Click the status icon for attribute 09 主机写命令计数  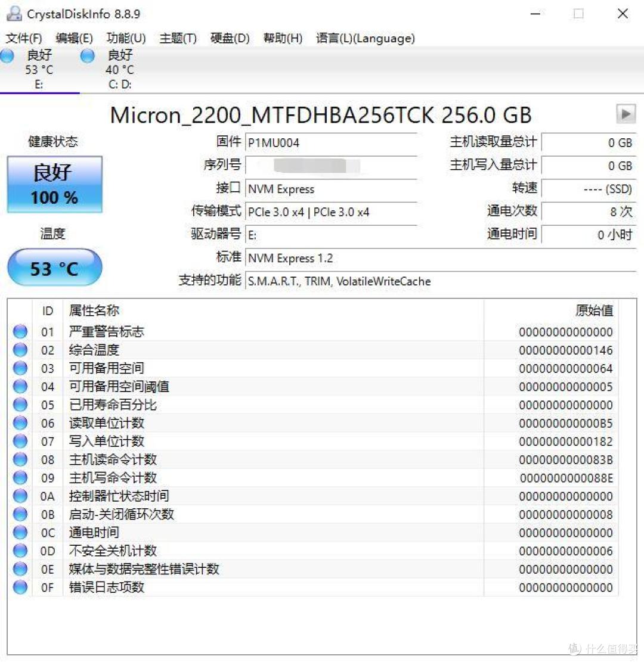point(20,477)
